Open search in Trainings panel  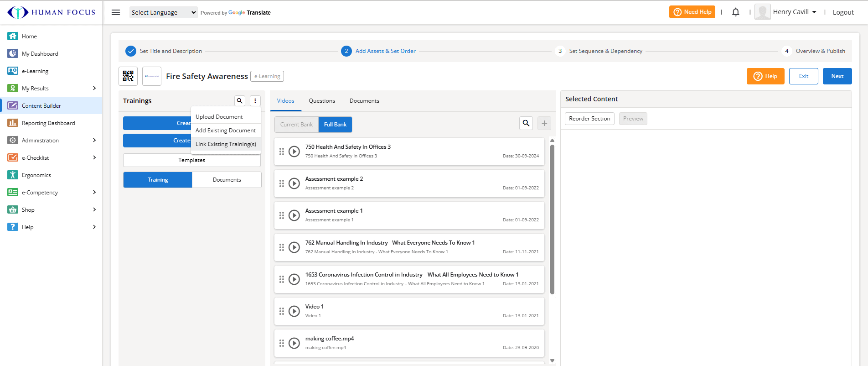click(x=239, y=101)
